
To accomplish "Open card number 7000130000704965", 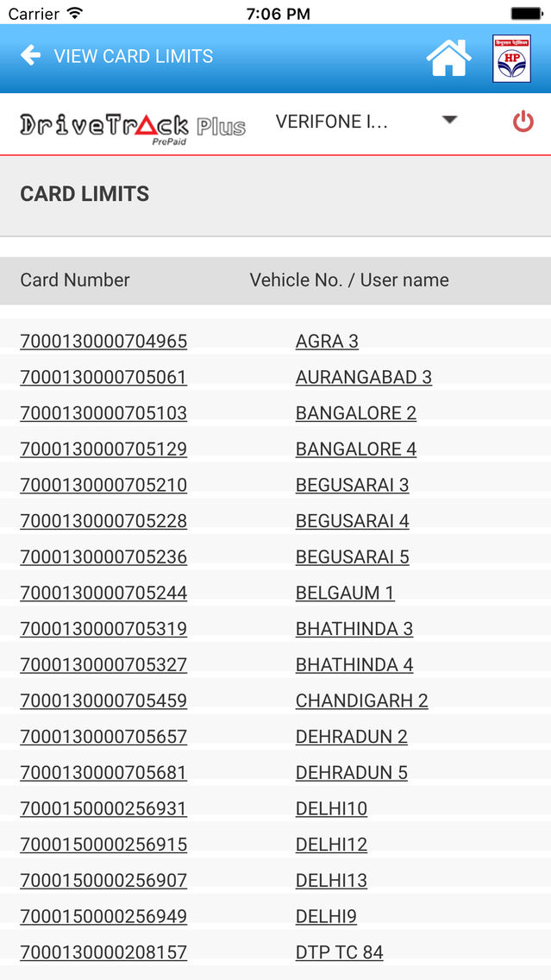I will coord(103,341).
